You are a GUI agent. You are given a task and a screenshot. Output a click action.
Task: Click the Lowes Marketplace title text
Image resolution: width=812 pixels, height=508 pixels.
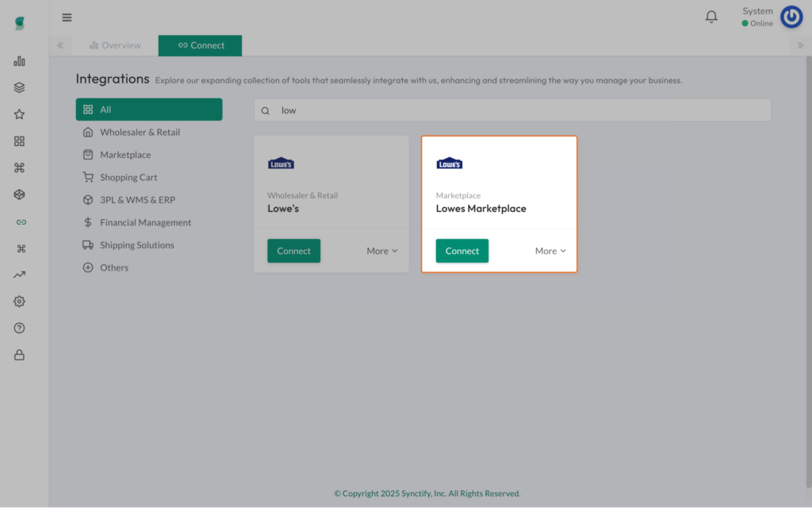(x=481, y=209)
